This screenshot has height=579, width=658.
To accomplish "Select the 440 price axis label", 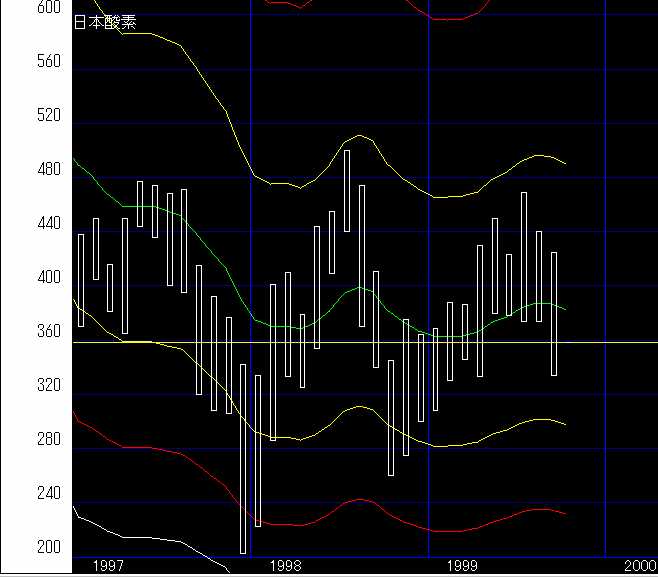I will tap(48, 224).
